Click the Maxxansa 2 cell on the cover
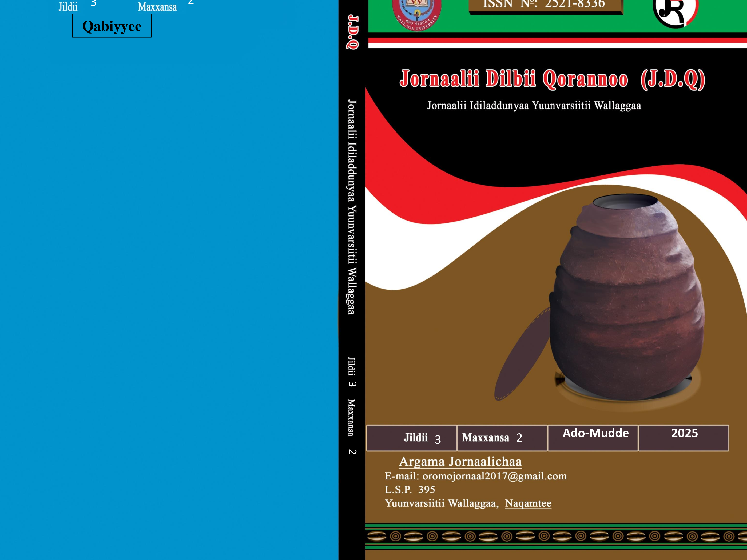 pyautogui.click(x=502, y=438)
